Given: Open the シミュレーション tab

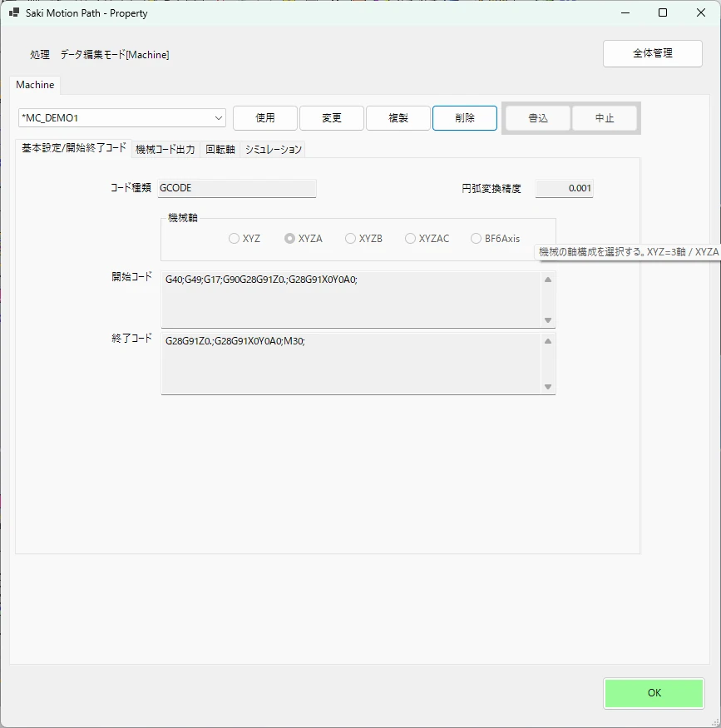Looking at the screenshot, I should pos(273,150).
